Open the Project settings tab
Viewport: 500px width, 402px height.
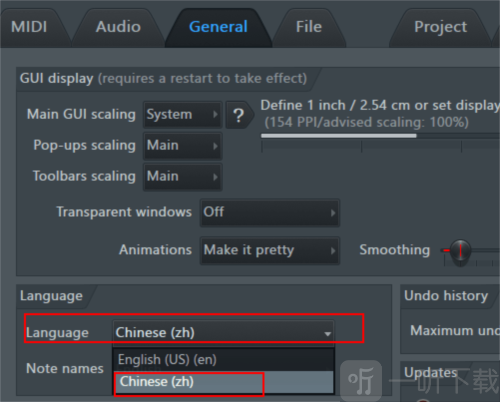[440, 27]
